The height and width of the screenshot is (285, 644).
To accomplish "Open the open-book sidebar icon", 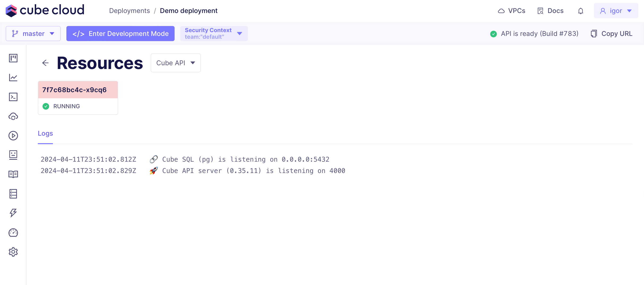I will (x=13, y=174).
